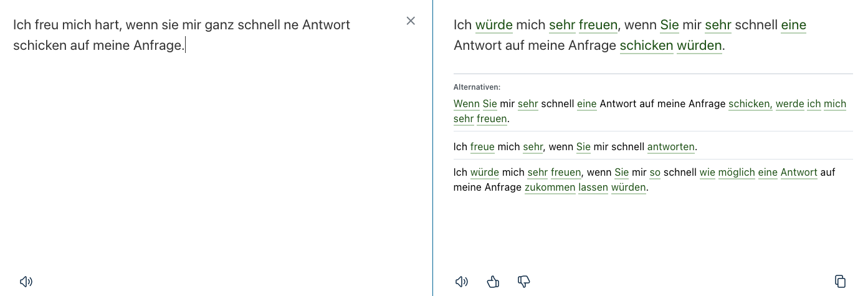Click underlined 'Sie' in the main result sentence
Screen dimensions: 868x296
click(669, 25)
